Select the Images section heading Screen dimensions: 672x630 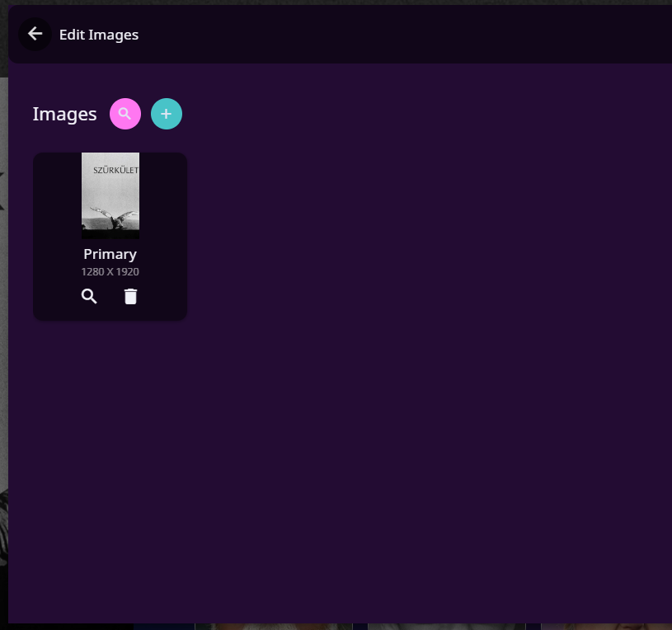click(64, 114)
